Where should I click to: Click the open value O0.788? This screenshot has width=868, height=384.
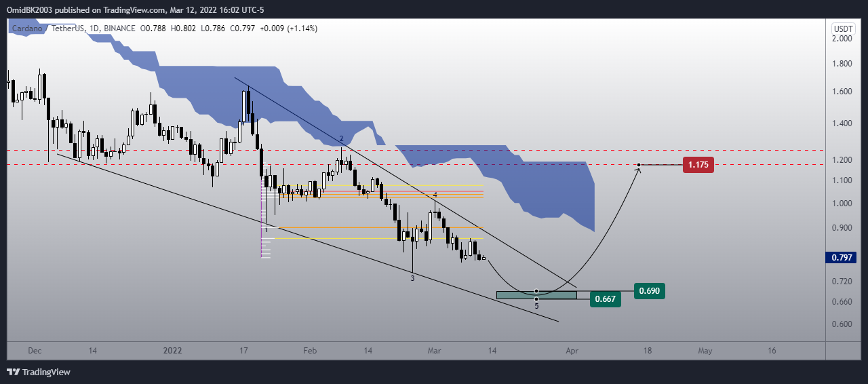coord(155,28)
